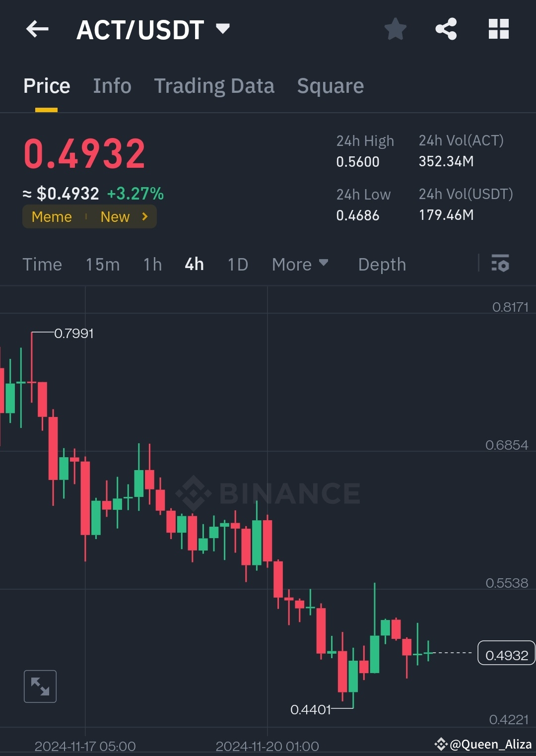The height and width of the screenshot is (756, 536).
Task: Click the 0.4932 current price label
Action: tap(506, 654)
